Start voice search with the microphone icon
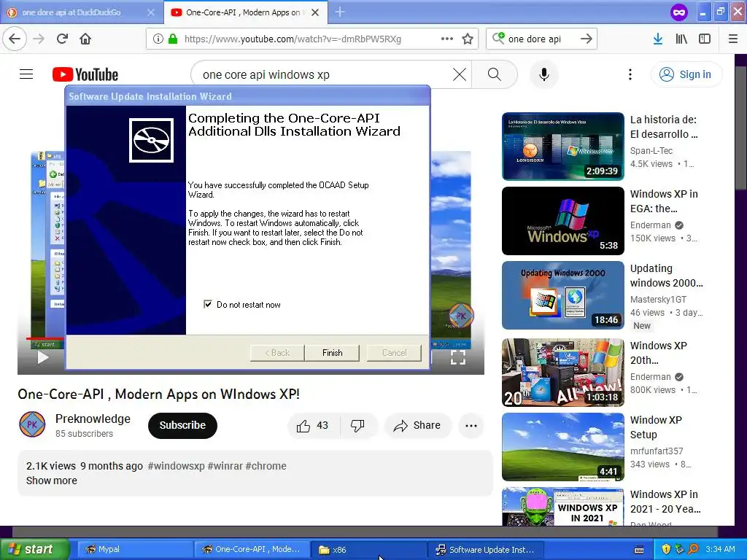Viewport: 747px width, 560px height. point(543,74)
